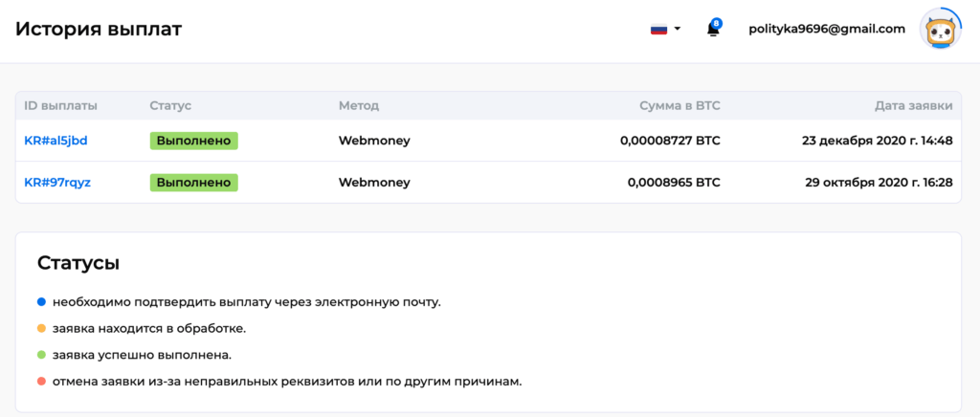Click the "Выполнено" badge for KR#al5jbd

coord(193,141)
